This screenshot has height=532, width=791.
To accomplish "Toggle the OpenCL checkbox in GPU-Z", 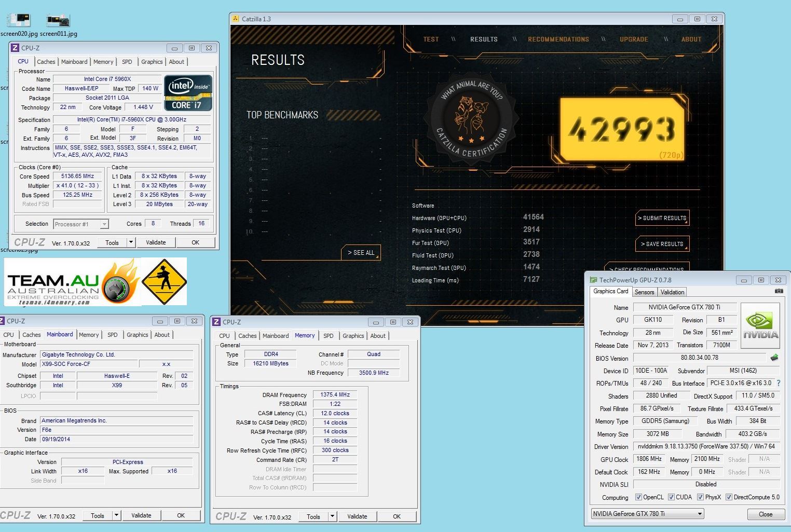I will click(x=638, y=497).
